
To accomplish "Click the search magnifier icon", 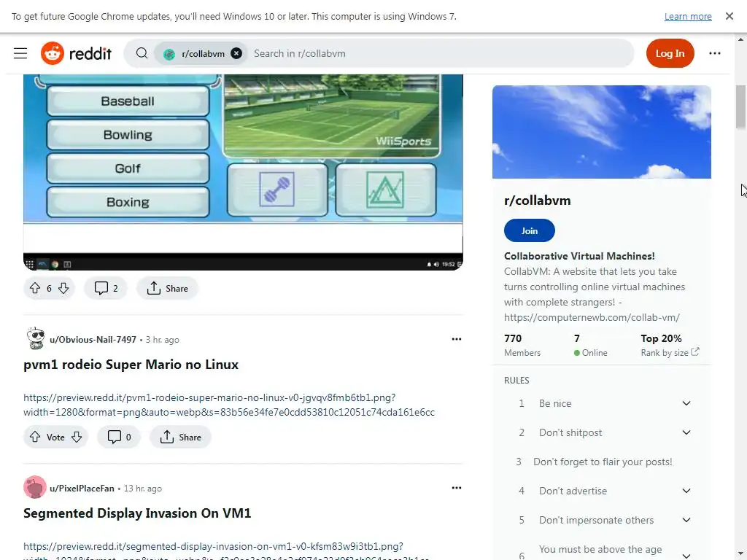I will click(142, 53).
